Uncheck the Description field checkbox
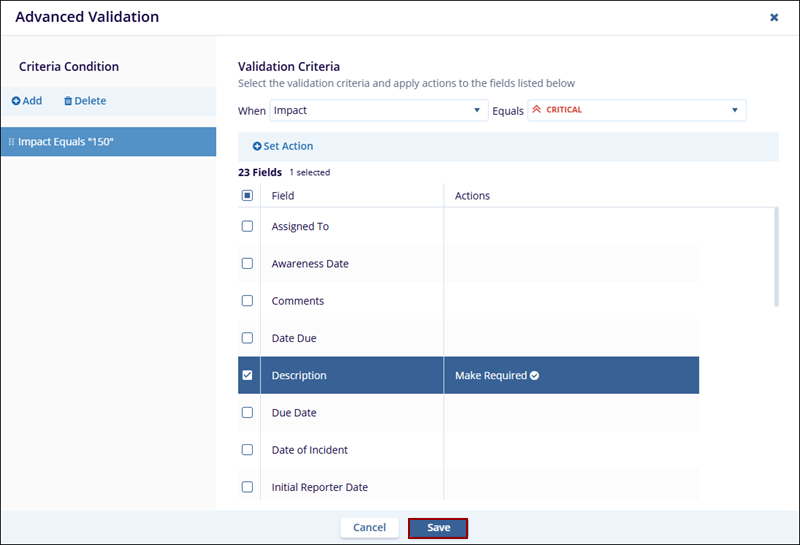The image size is (800, 545). (248, 376)
